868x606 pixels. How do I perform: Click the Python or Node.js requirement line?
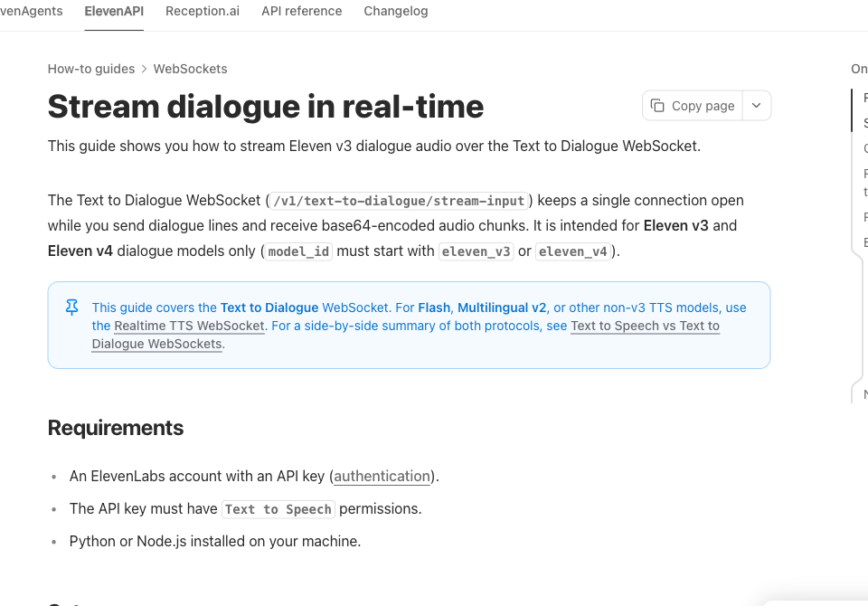coord(215,541)
